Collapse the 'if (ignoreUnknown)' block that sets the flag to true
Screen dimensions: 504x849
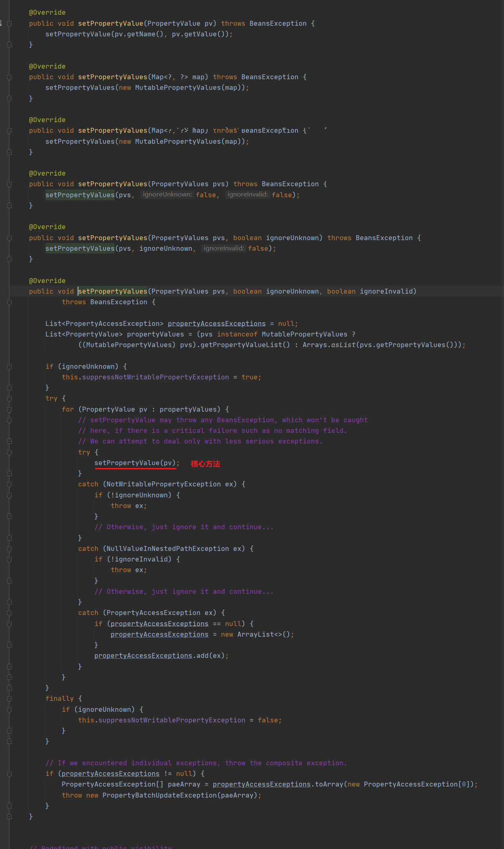coord(9,367)
